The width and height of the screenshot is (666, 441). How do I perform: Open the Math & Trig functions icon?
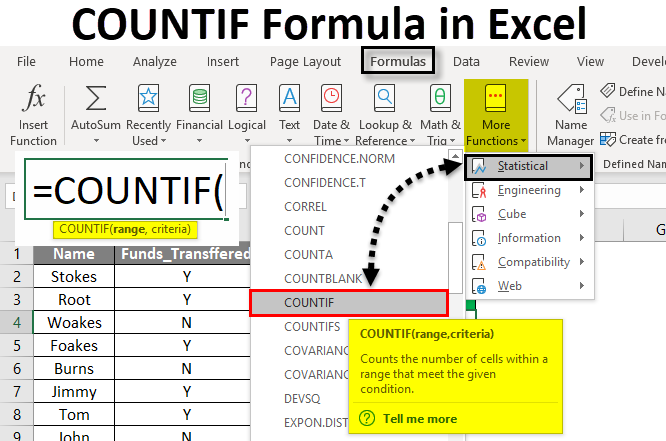click(x=440, y=98)
